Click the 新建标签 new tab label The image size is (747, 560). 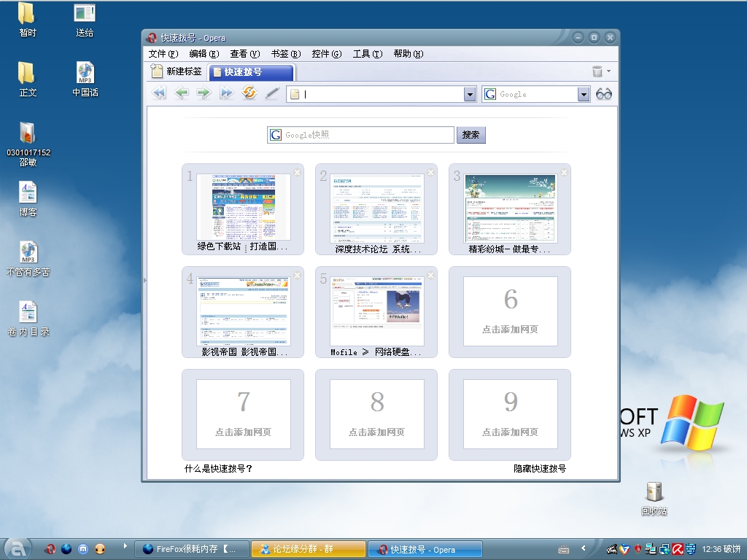pyautogui.click(x=185, y=71)
